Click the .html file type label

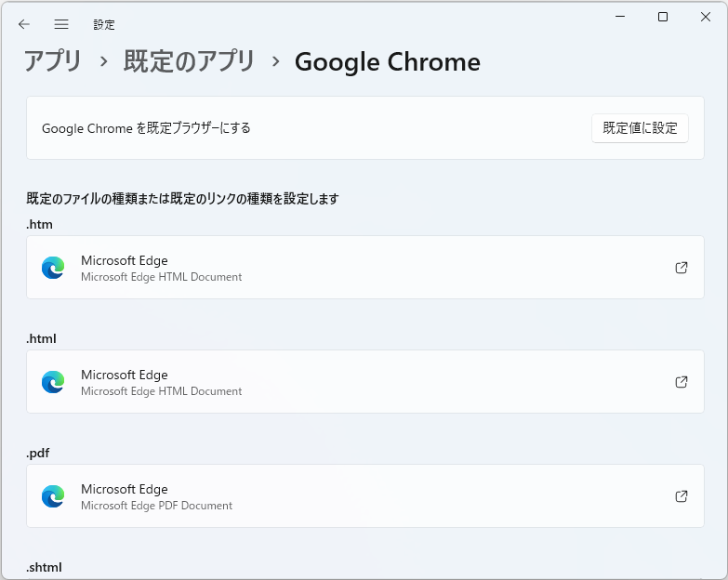pos(41,338)
